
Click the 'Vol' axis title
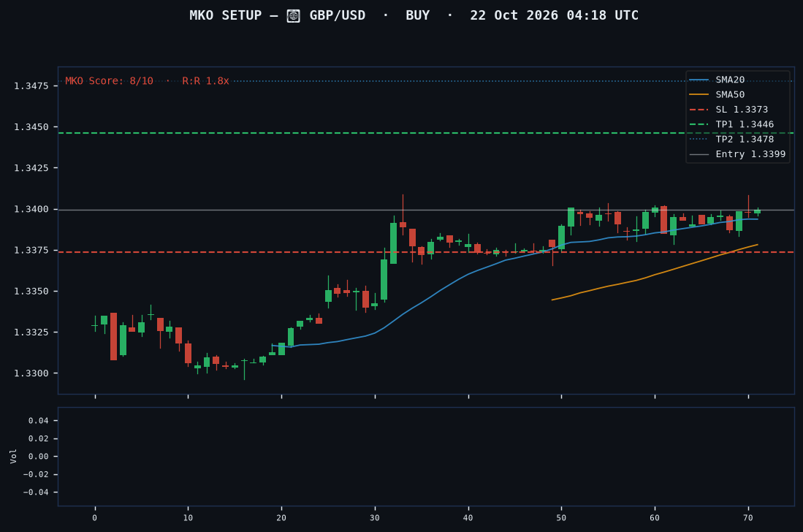point(13,456)
